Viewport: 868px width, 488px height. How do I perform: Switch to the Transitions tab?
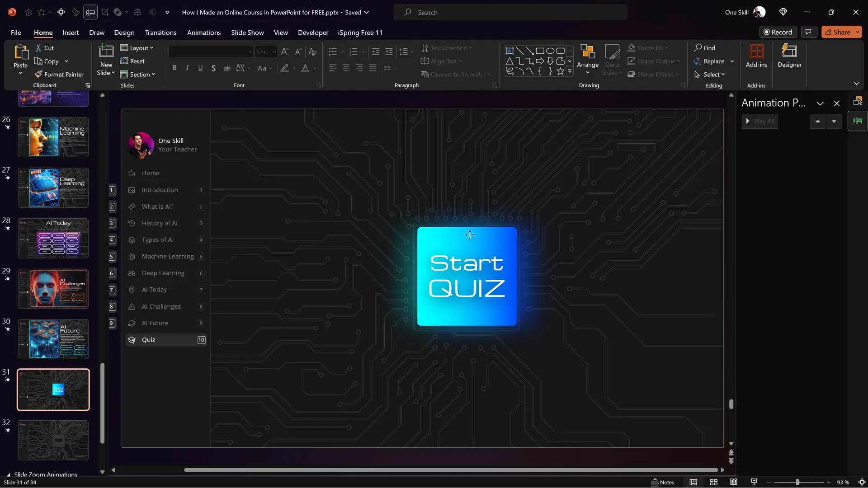point(160,33)
